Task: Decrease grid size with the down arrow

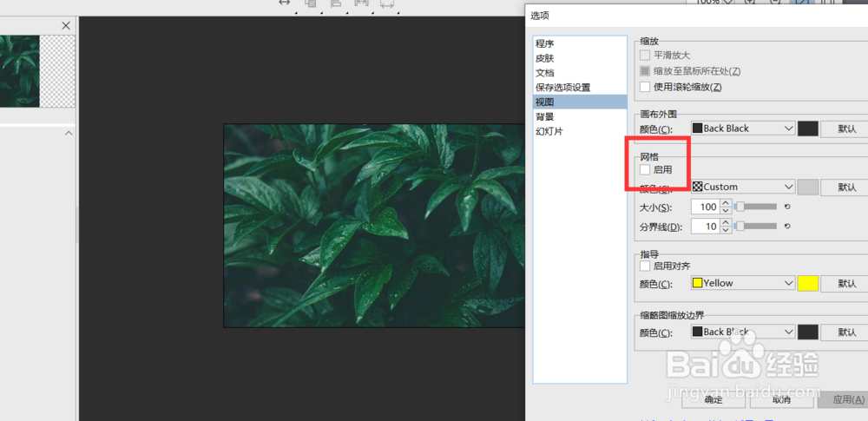Action: [726, 210]
